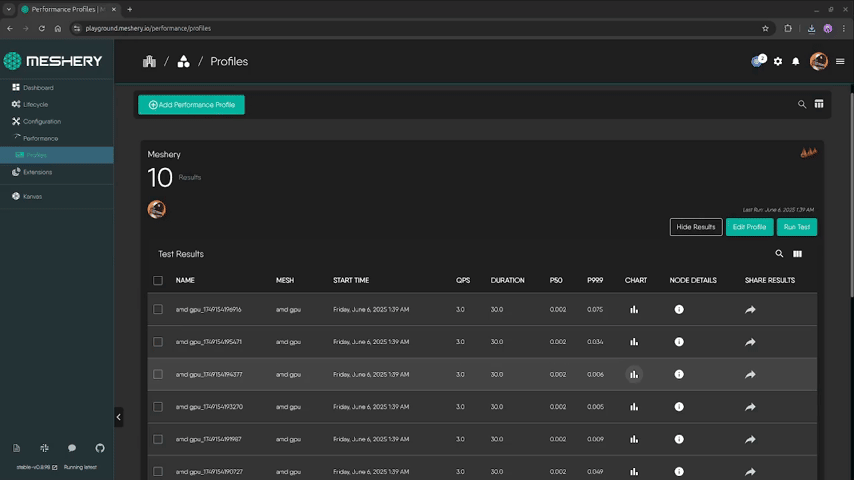Image resolution: width=854 pixels, height=480 pixels.
Task: Open the settings gear in header
Action: click(x=778, y=62)
